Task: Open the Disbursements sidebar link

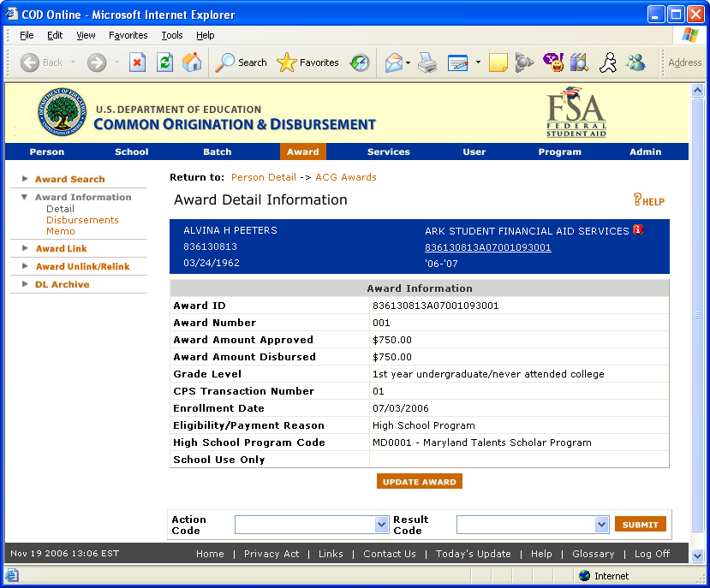Action: click(x=82, y=220)
